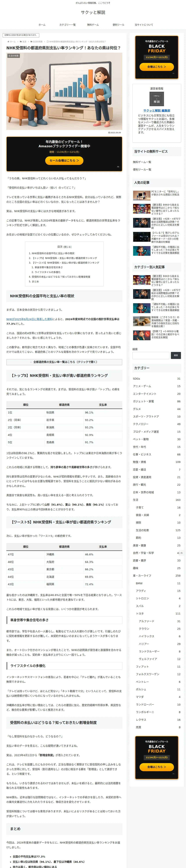Open 「通知不可能」 article under 人気の記事
186x868 pixels.
pyautogui.click(x=157, y=250)
